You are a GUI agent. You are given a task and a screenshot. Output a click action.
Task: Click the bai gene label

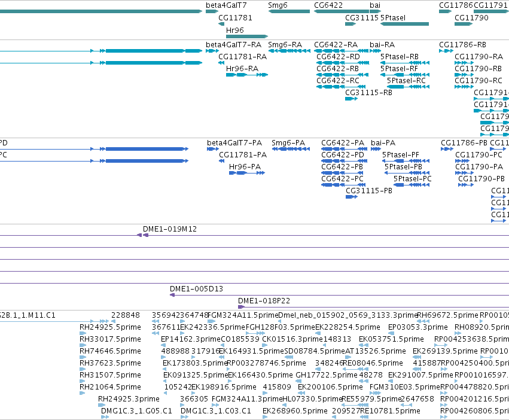[375, 5]
